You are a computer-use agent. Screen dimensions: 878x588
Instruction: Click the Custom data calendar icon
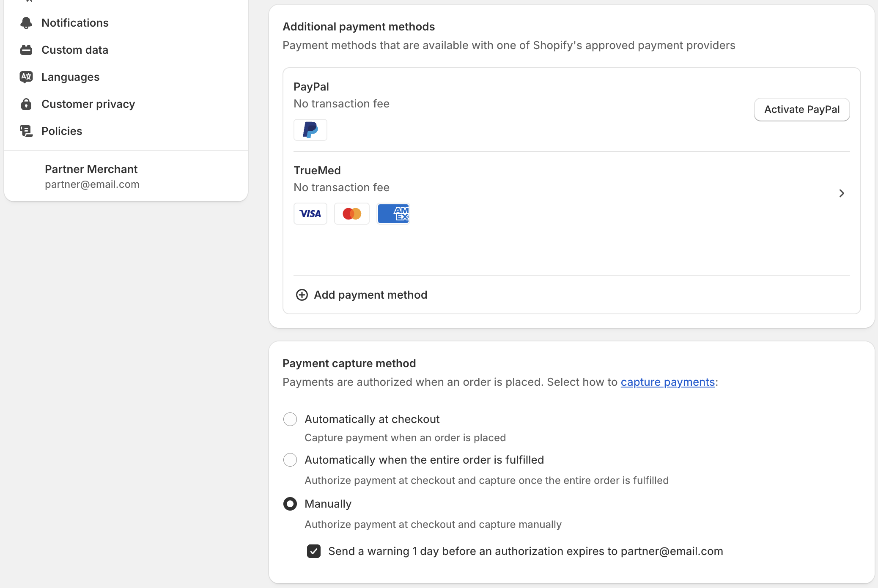coord(26,49)
